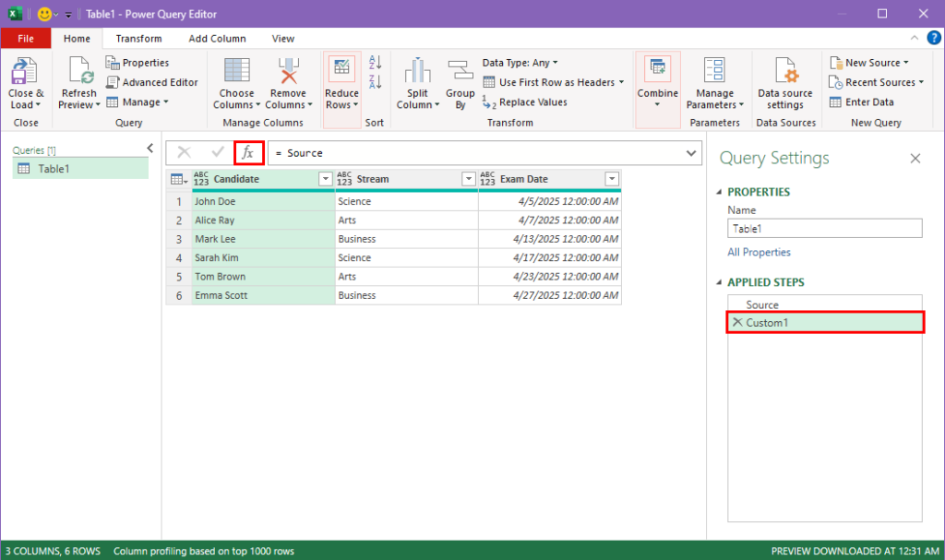945x560 pixels.
Task: Select the 4/17/2025 exam date cell
Action: coord(550,257)
